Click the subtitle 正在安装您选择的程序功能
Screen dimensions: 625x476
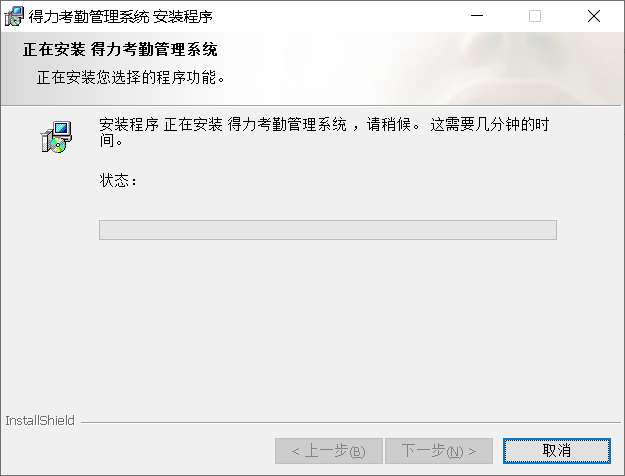pos(131,77)
